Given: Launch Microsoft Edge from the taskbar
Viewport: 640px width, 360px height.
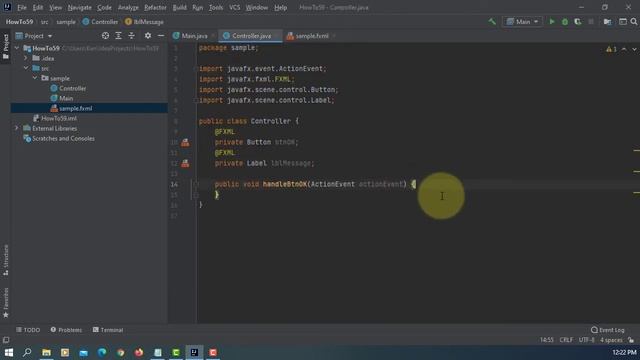Looking at the screenshot, I should click(102, 352).
